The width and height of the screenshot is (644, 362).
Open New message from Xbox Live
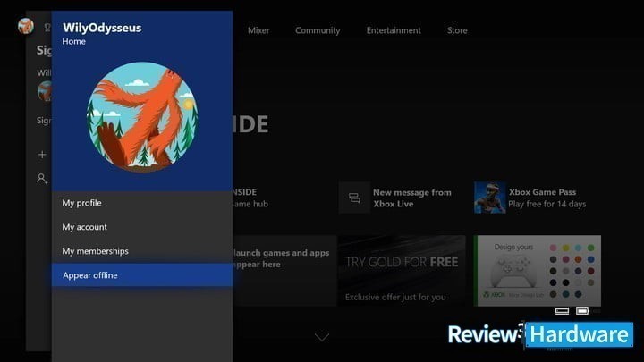[412, 198]
